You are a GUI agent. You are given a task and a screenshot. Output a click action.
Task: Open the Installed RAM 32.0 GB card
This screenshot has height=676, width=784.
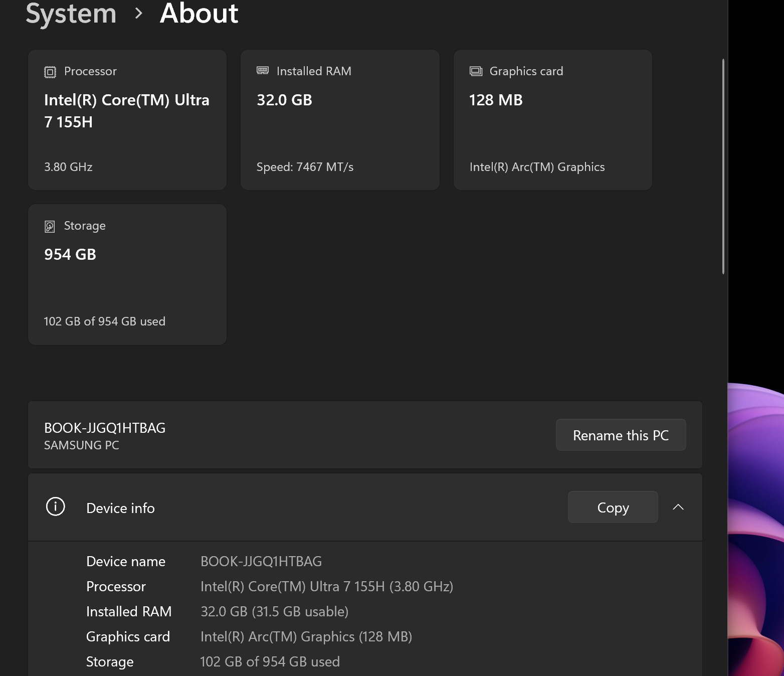coord(340,120)
